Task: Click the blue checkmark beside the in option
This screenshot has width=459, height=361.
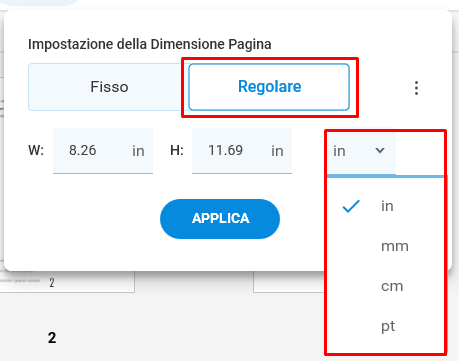Action: (351, 206)
